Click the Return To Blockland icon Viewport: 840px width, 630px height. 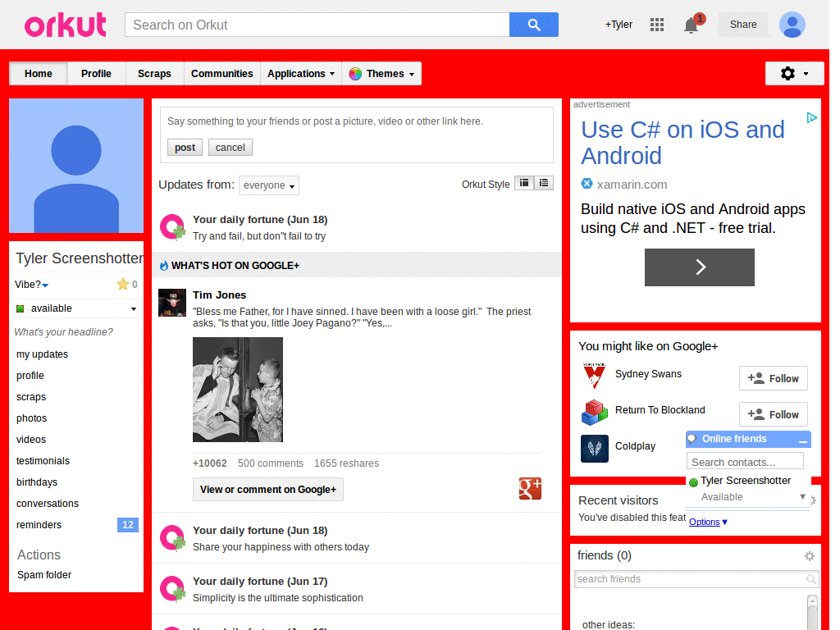point(594,412)
